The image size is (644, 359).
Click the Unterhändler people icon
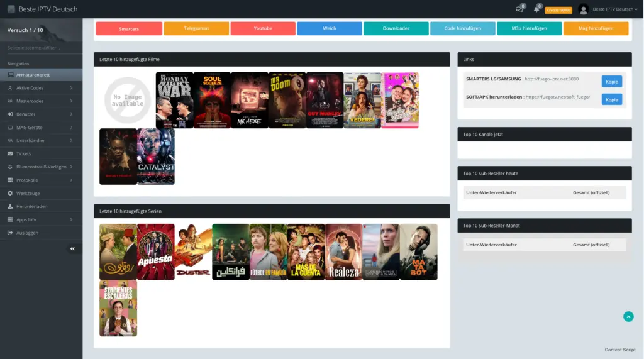10,140
